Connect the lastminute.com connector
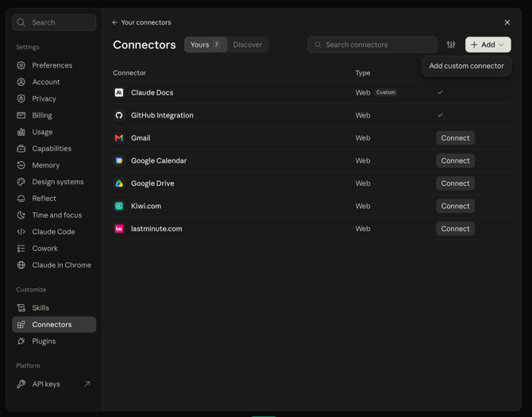The height and width of the screenshot is (417, 532). coord(455,229)
